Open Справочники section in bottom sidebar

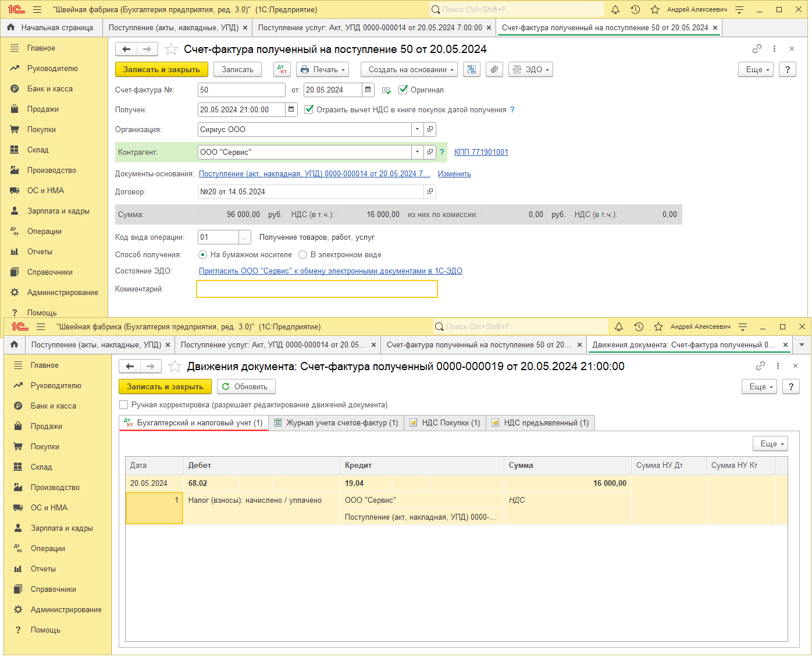pos(54,589)
